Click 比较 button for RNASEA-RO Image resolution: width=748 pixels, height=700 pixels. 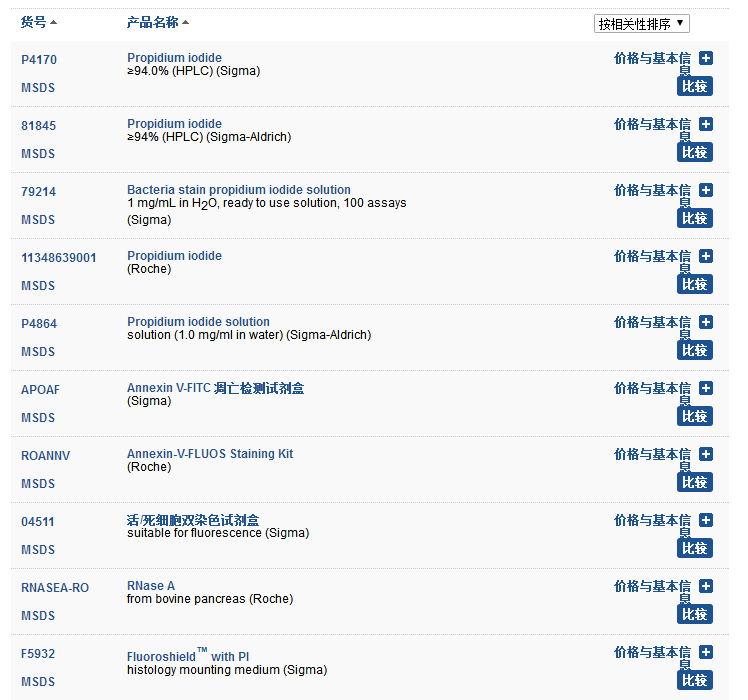[x=695, y=614]
